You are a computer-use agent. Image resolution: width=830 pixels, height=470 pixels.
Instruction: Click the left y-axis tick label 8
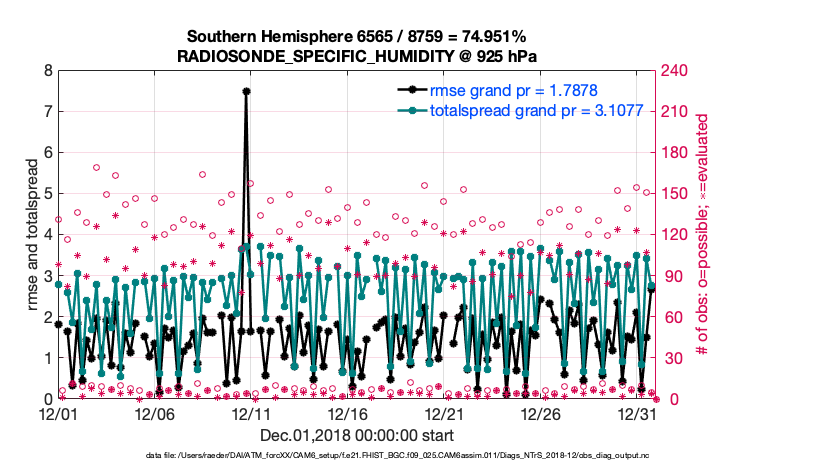[47, 71]
